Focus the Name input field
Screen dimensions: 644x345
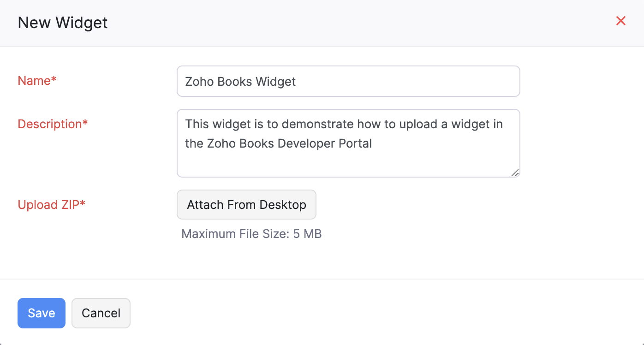click(x=348, y=81)
